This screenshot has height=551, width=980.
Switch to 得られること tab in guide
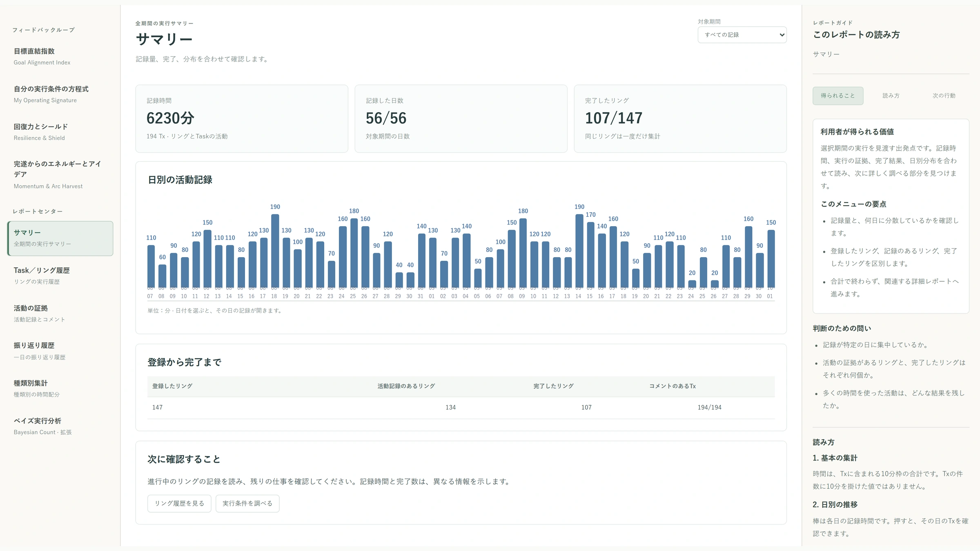coord(838,96)
